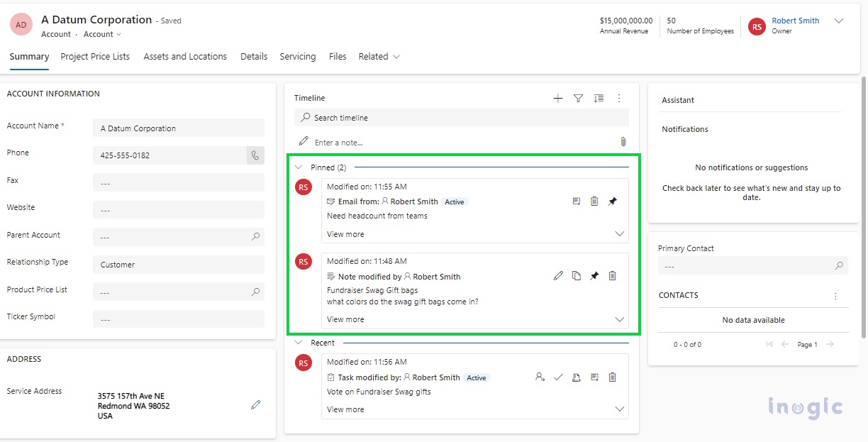Open the Assets and Locations tab
Viewport: 868px width, 442px height.
coord(185,57)
